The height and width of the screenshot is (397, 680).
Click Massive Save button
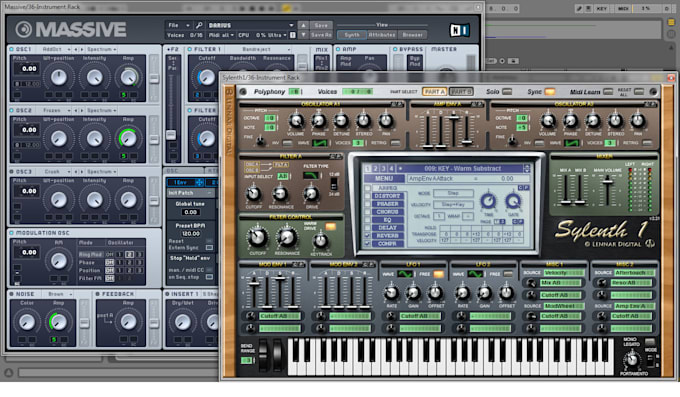[321, 25]
